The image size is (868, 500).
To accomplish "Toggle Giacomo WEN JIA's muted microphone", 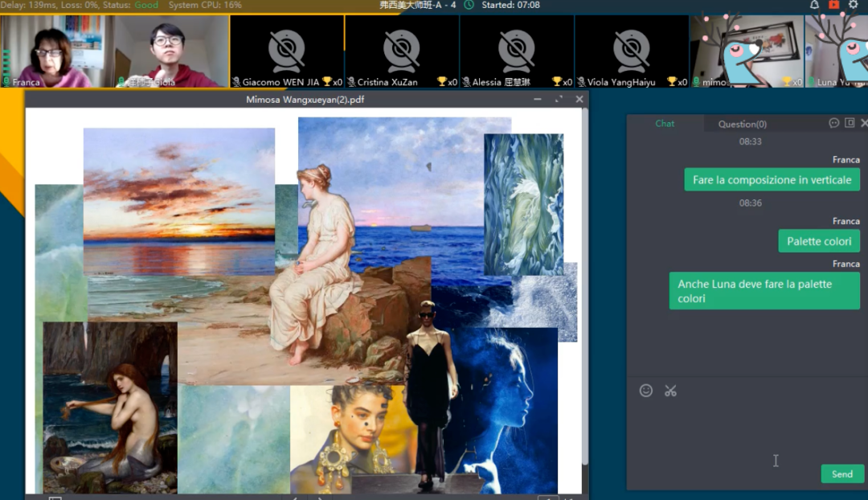I will (x=236, y=82).
